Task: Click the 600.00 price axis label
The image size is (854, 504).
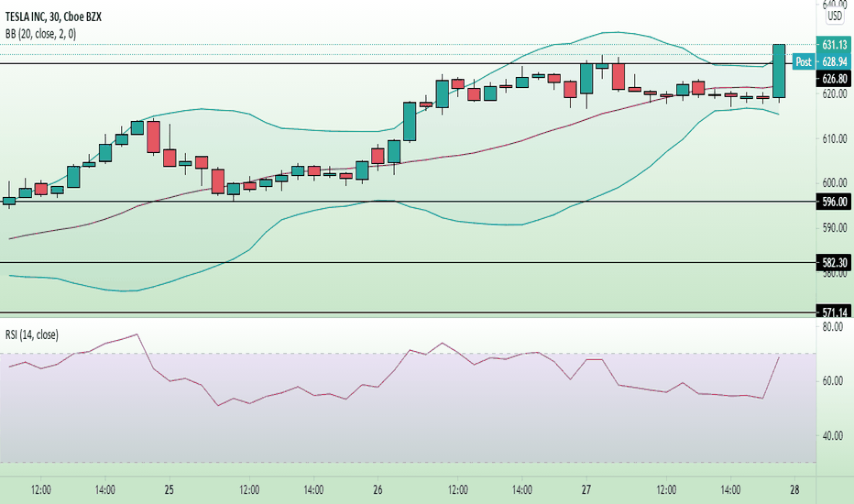Action: click(x=835, y=182)
